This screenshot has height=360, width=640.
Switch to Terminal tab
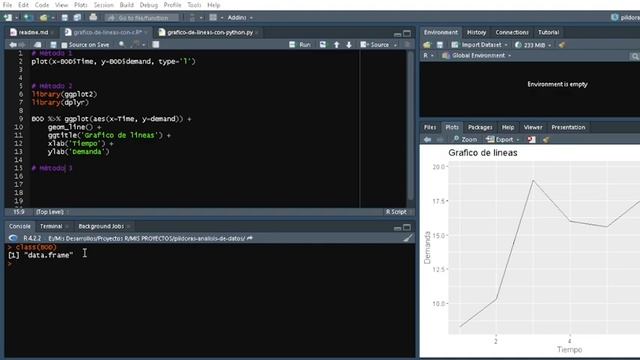tap(51, 226)
